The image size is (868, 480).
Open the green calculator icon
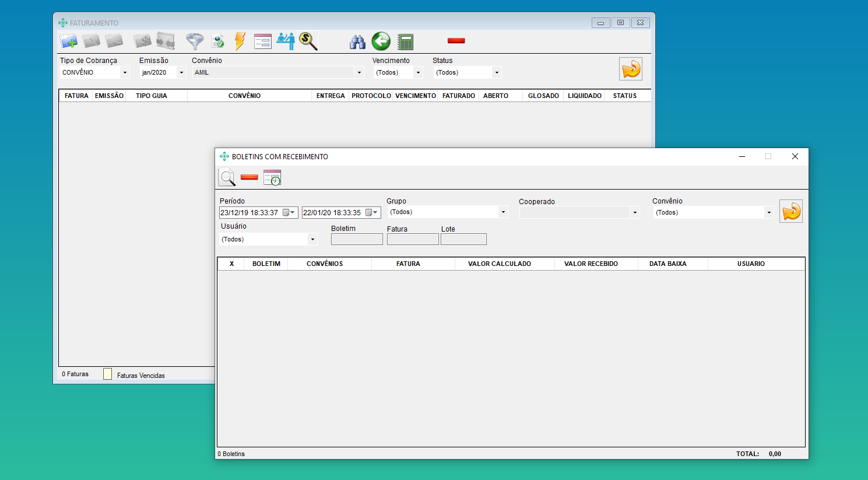pyautogui.click(x=405, y=42)
